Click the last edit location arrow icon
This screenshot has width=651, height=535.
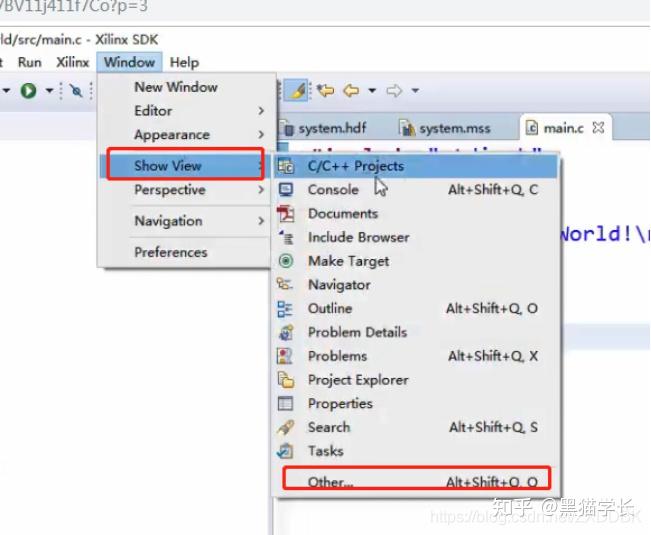tap(326, 90)
